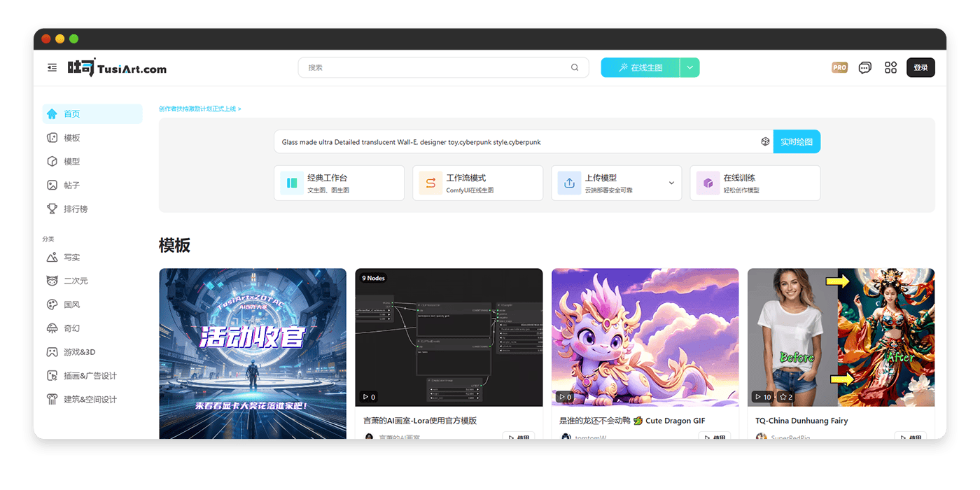Open the 9 Nodes workflow graph thumbnail
Viewport: 980px width, 490px height.
pos(449,337)
